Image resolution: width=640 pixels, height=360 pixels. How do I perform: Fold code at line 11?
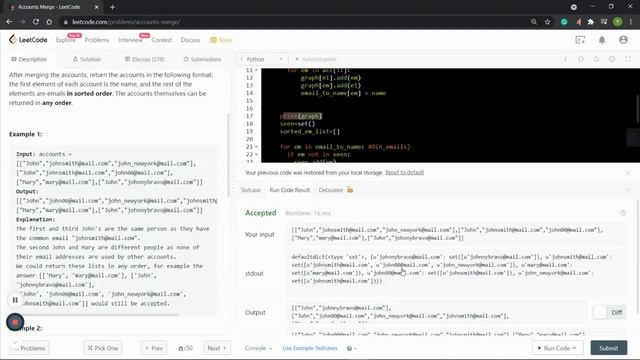pos(256,70)
